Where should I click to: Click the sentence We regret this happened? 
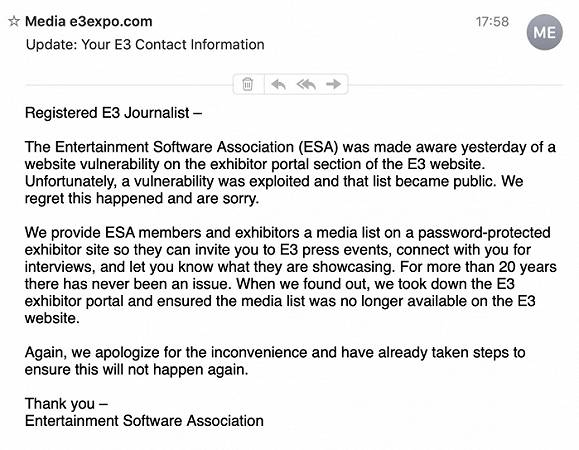274,190
